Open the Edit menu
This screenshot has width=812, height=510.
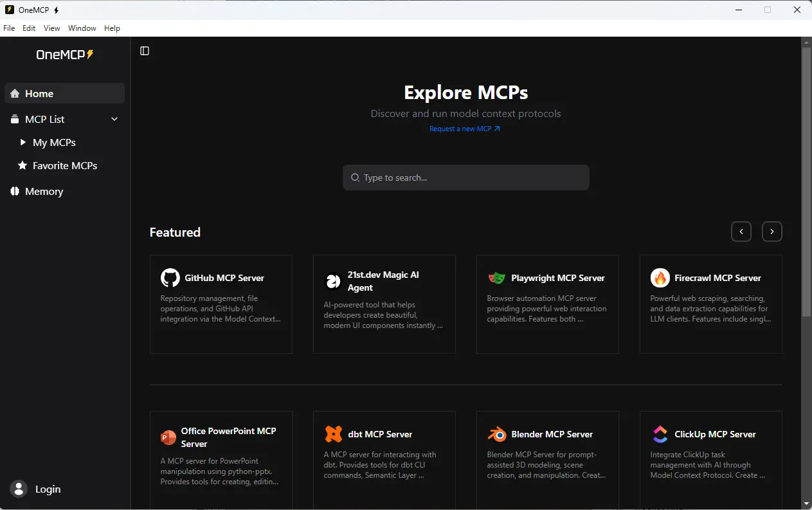(29, 28)
